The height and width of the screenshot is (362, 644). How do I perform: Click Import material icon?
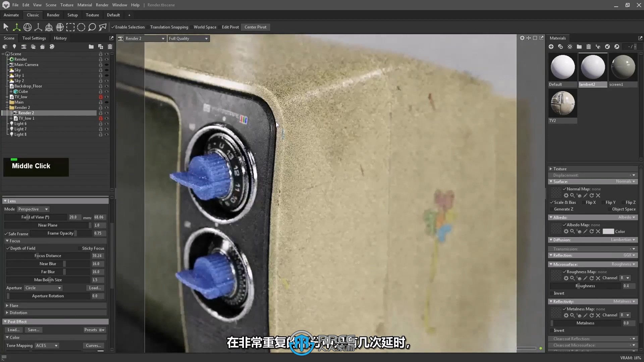tap(607, 47)
